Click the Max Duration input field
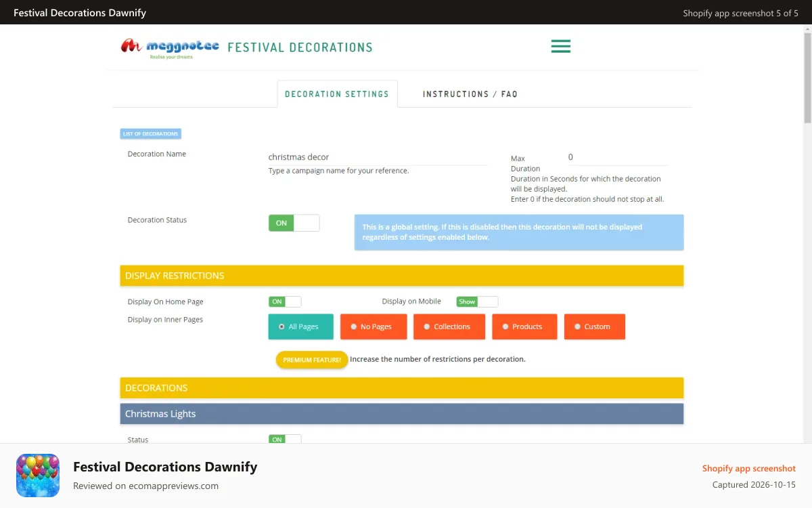Viewport: 812px width, 508px height. (x=618, y=157)
